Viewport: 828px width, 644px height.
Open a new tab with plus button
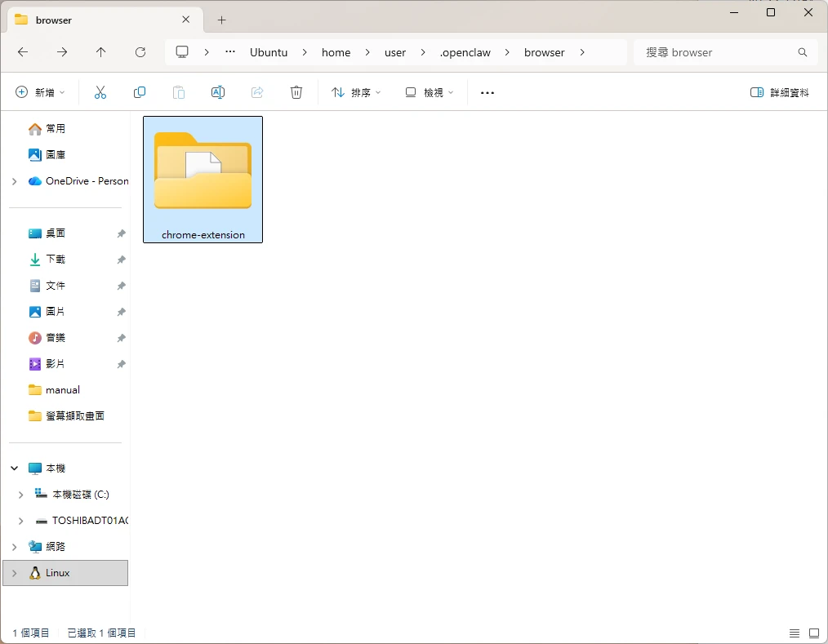[x=221, y=20]
